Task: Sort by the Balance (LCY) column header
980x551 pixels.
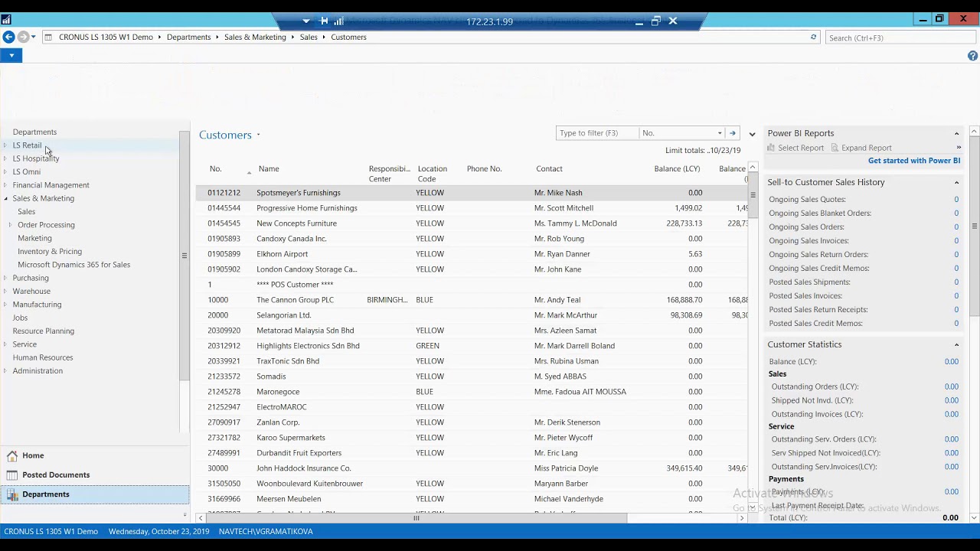Action: 677,169
